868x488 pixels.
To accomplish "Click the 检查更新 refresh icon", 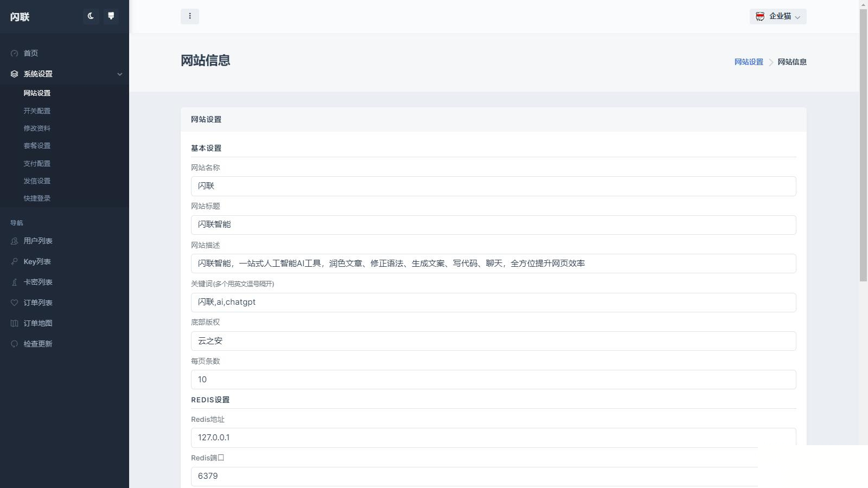I will coord(15,344).
